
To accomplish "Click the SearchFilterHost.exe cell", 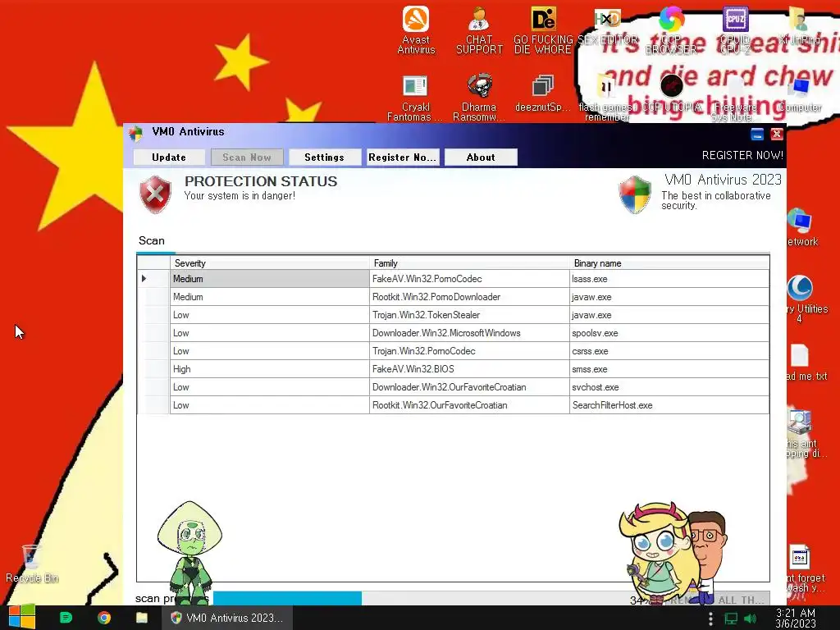I will pyautogui.click(x=669, y=405).
